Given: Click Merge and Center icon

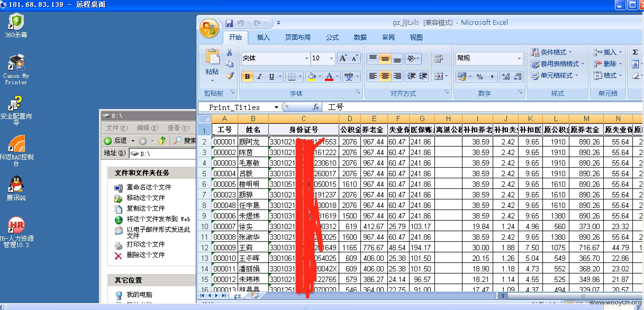Looking at the screenshot, I should click(438, 76).
